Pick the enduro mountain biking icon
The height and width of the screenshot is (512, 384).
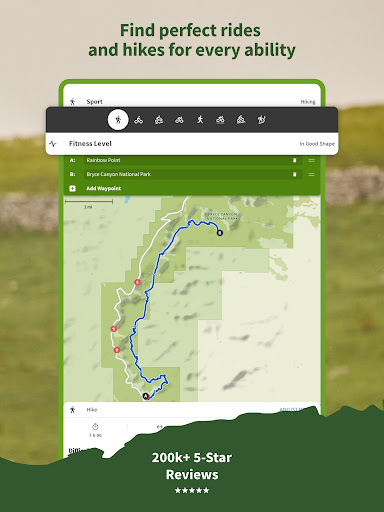pyautogui.click(x=241, y=120)
